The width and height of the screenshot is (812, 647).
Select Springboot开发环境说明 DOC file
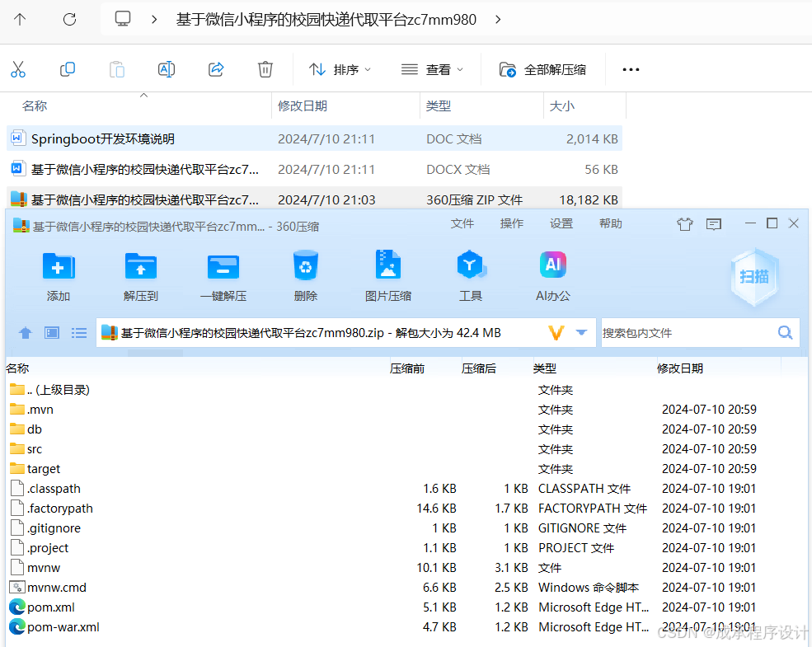pos(314,138)
